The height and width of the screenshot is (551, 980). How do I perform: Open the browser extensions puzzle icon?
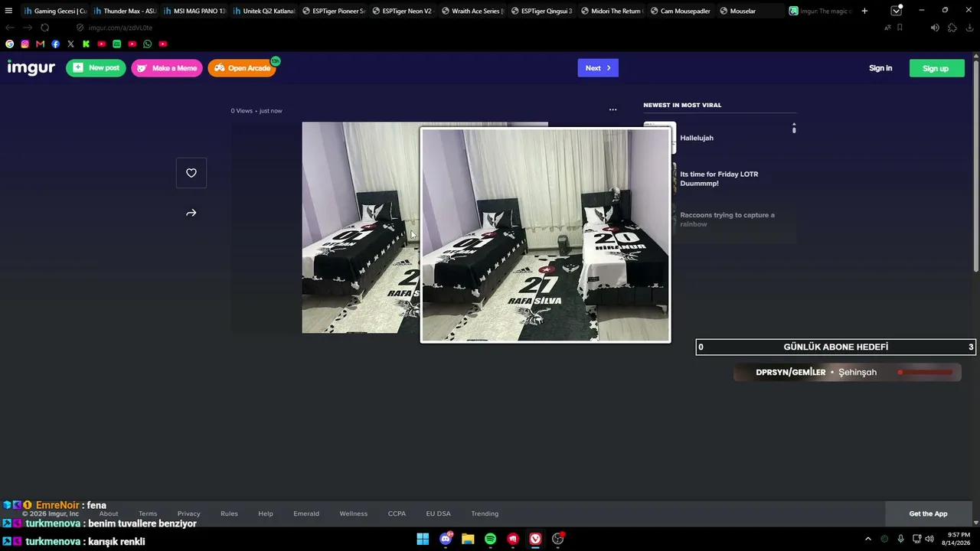click(x=952, y=28)
